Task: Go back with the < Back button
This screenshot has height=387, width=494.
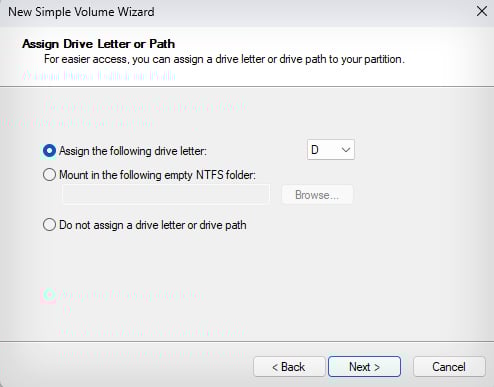Action: 289,367
